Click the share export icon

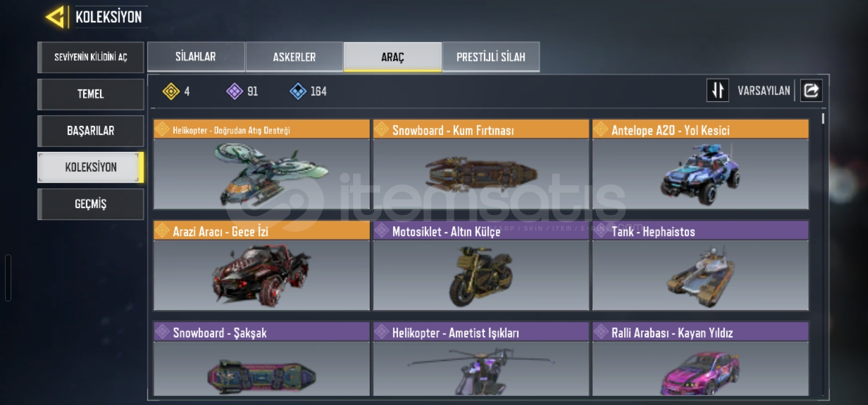(811, 91)
